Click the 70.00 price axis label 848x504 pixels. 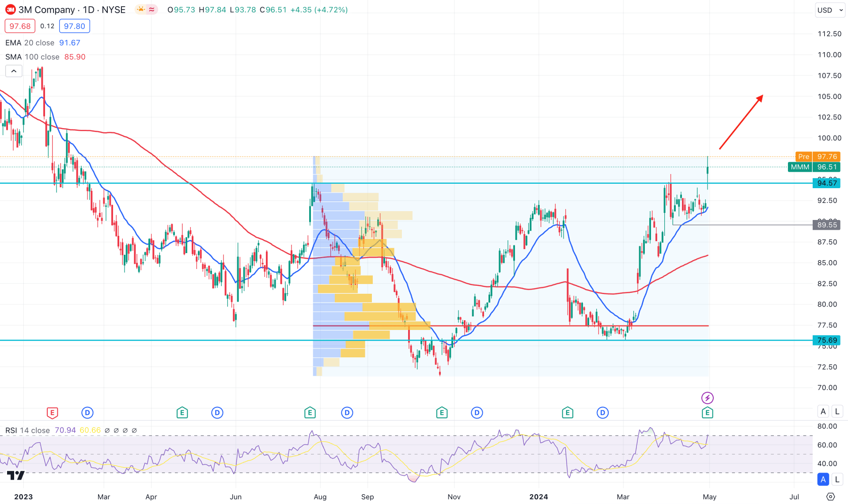click(x=827, y=387)
